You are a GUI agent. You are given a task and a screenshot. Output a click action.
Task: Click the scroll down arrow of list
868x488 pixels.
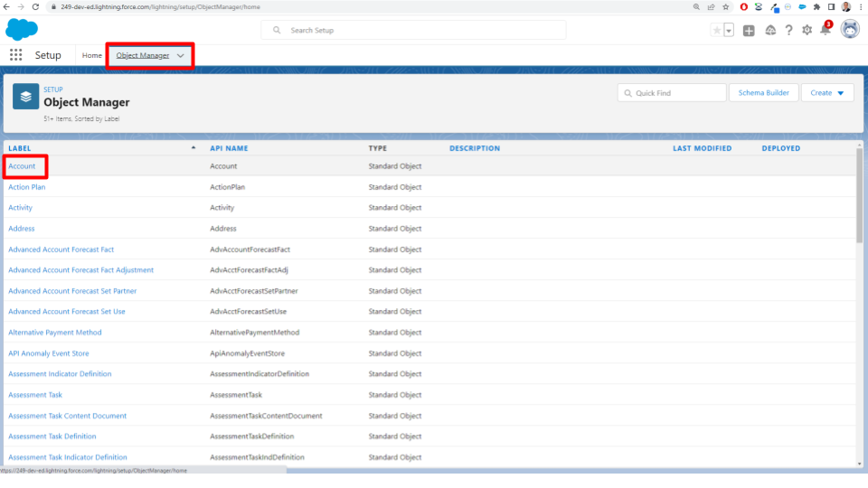coord(859,465)
